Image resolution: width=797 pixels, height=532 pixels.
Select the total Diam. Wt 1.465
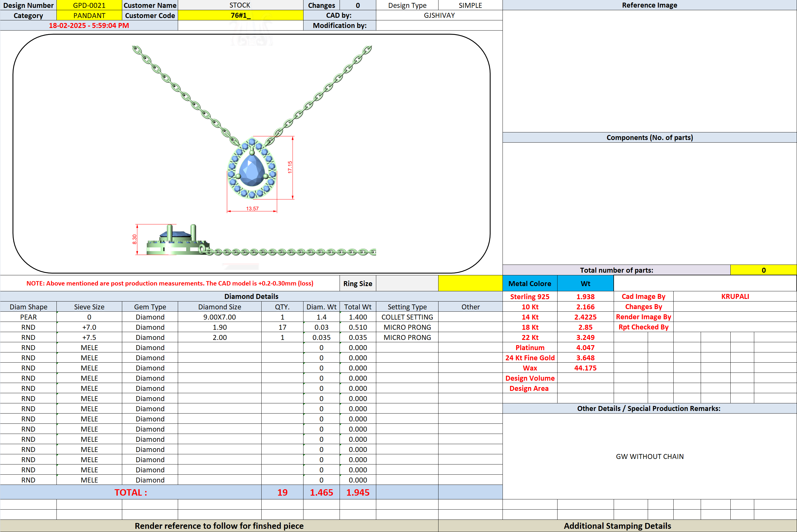click(322, 492)
